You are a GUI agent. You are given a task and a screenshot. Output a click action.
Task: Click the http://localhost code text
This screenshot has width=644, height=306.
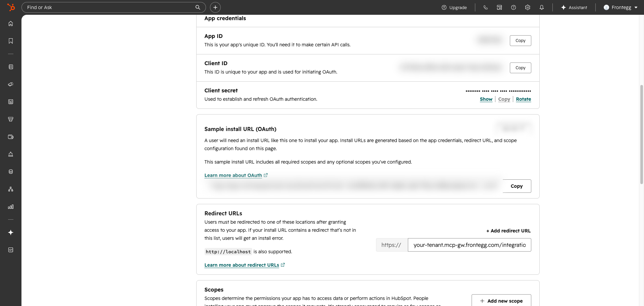click(228, 252)
